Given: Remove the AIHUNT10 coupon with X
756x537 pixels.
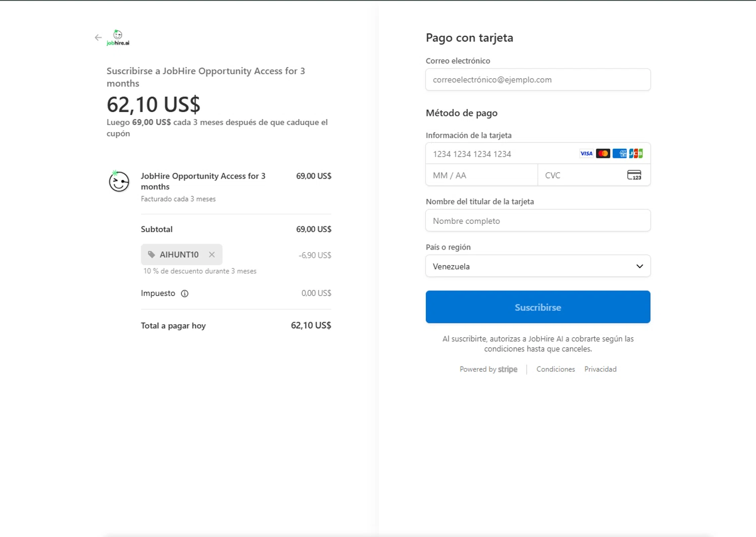Looking at the screenshot, I should pos(212,255).
